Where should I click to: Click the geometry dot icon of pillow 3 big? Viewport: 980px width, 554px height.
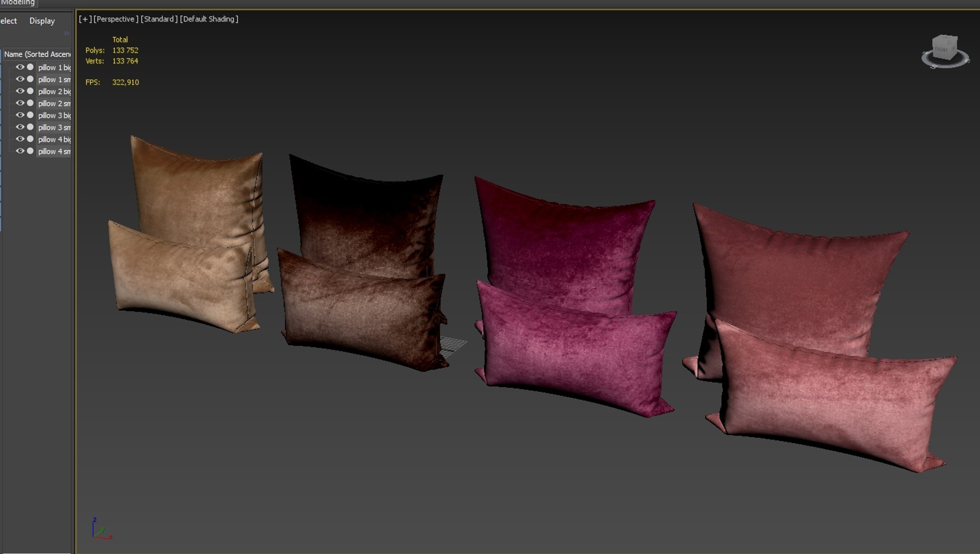click(x=30, y=115)
